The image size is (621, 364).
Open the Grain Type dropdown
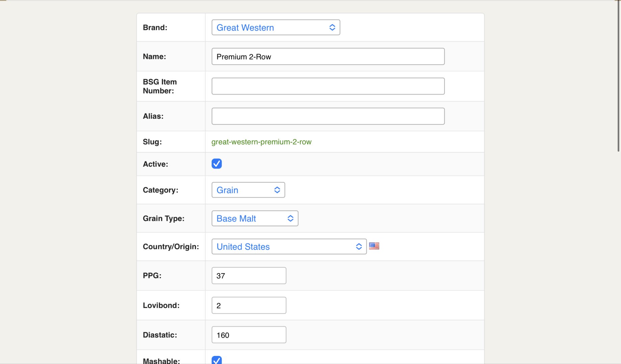click(255, 218)
